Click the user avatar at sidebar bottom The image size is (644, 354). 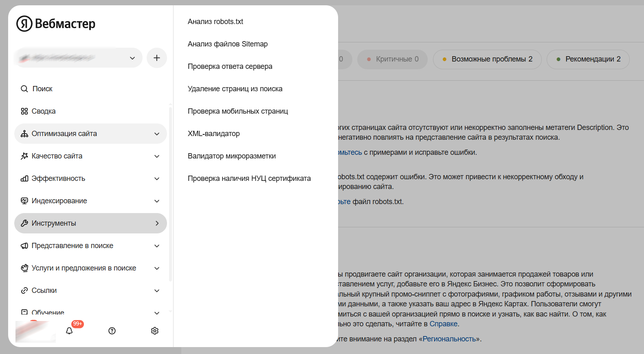coord(35,331)
